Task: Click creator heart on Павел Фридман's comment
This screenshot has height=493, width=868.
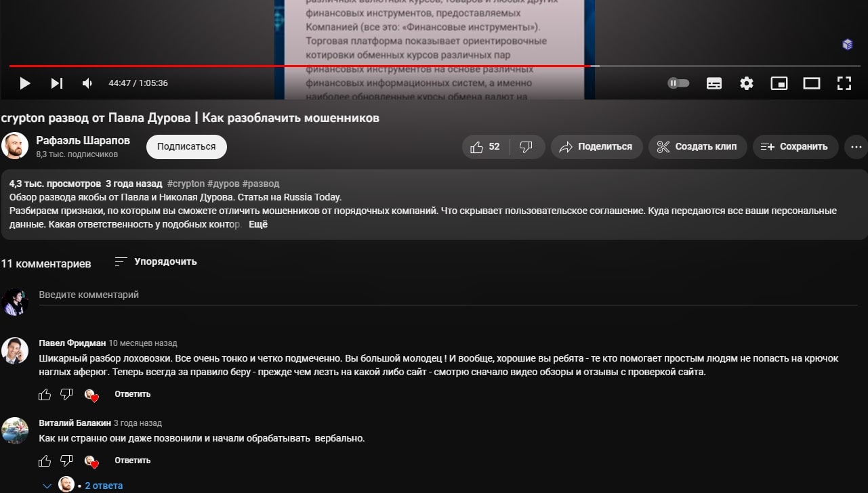Action: click(91, 395)
